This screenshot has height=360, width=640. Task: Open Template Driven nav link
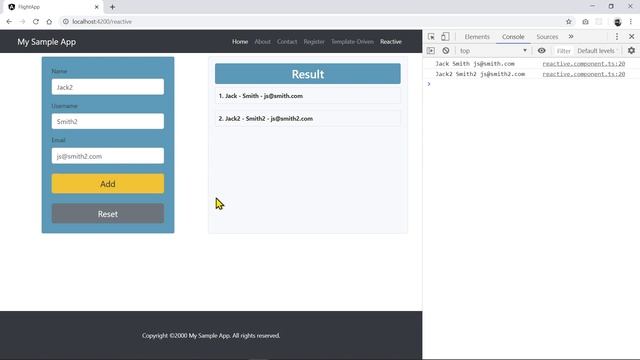point(352,42)
